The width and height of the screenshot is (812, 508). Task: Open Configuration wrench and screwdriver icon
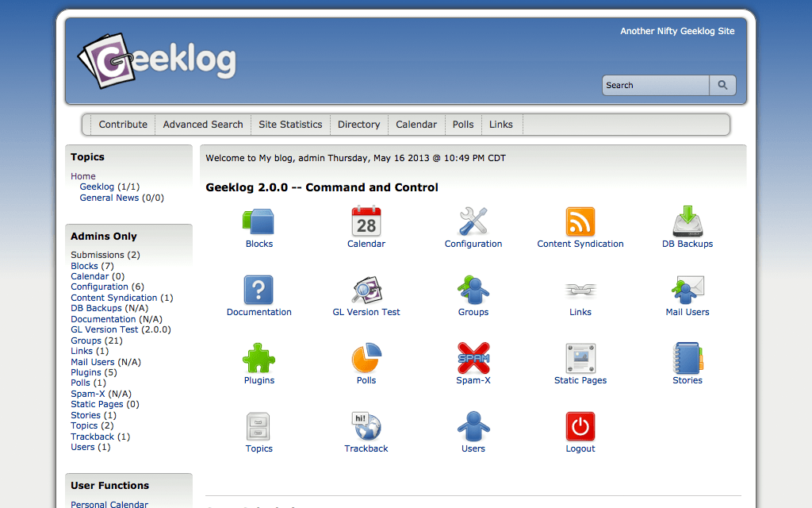pyautogui.click(x=473, y=221)
